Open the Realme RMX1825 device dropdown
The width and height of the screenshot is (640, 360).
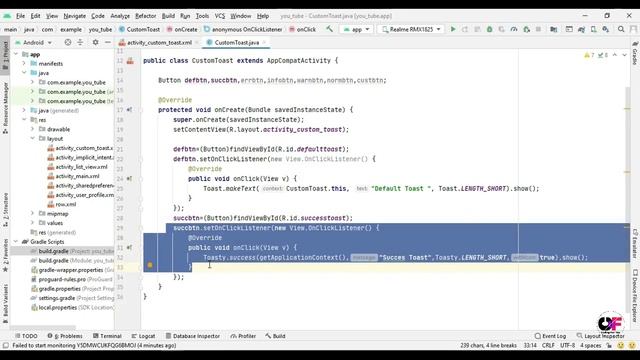pos(411,29)
